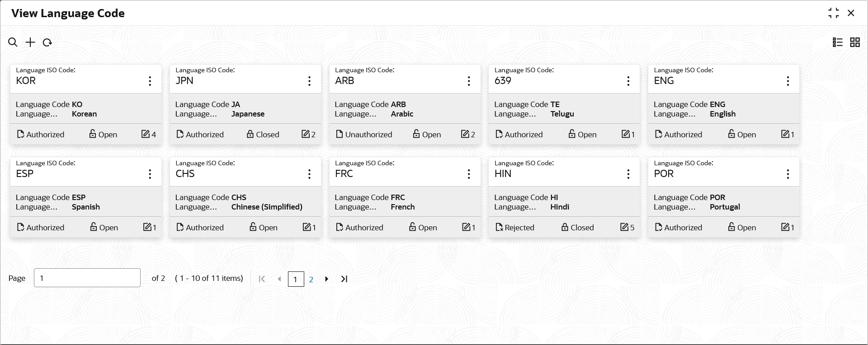Jump to the last page
The width and height of the screenshot is (868, 345).
click(344, 279)
